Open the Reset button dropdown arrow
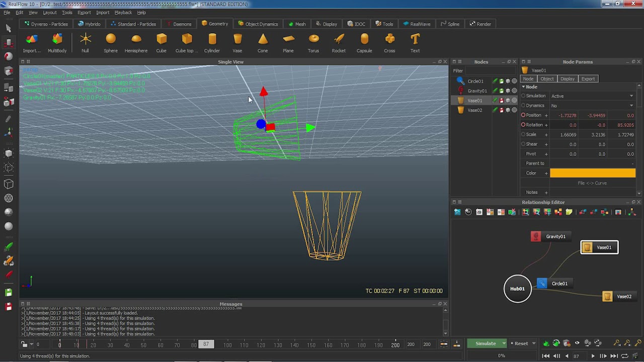 [x=534, y=343]
